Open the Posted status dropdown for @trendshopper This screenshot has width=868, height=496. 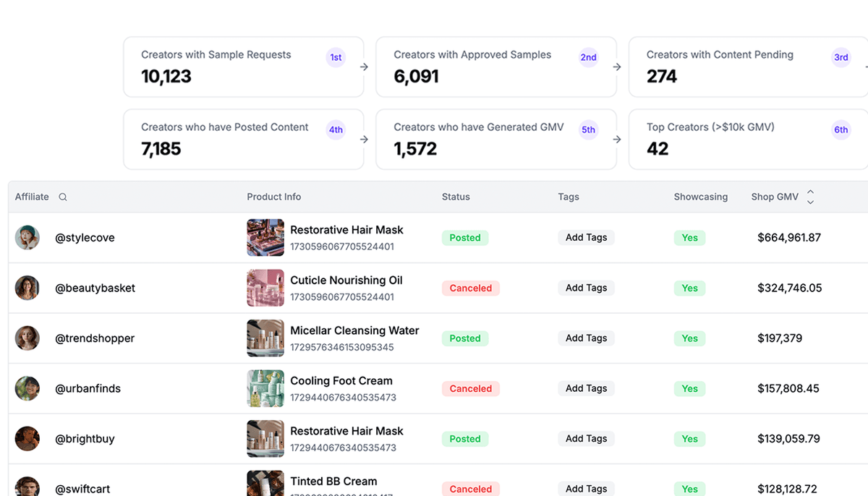tap(464, 338)
